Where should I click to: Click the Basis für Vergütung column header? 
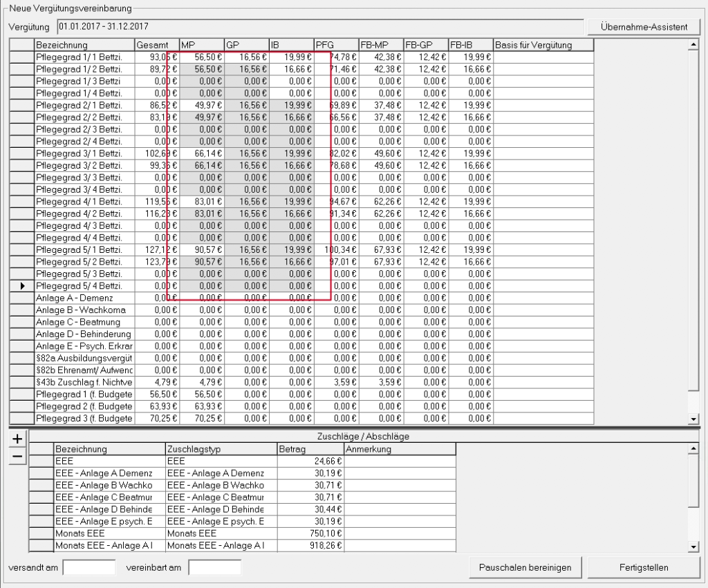[542, 45]
